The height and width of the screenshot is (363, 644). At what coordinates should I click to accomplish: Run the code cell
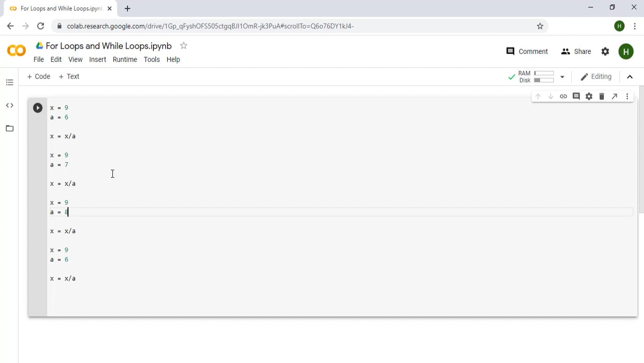click(x=38, y=108)
